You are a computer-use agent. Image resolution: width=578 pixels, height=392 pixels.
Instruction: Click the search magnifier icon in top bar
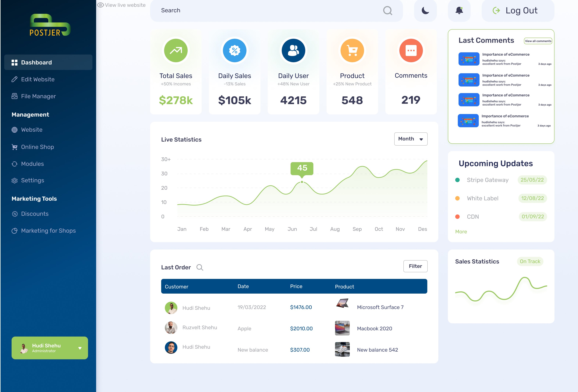tap(387, 10)
